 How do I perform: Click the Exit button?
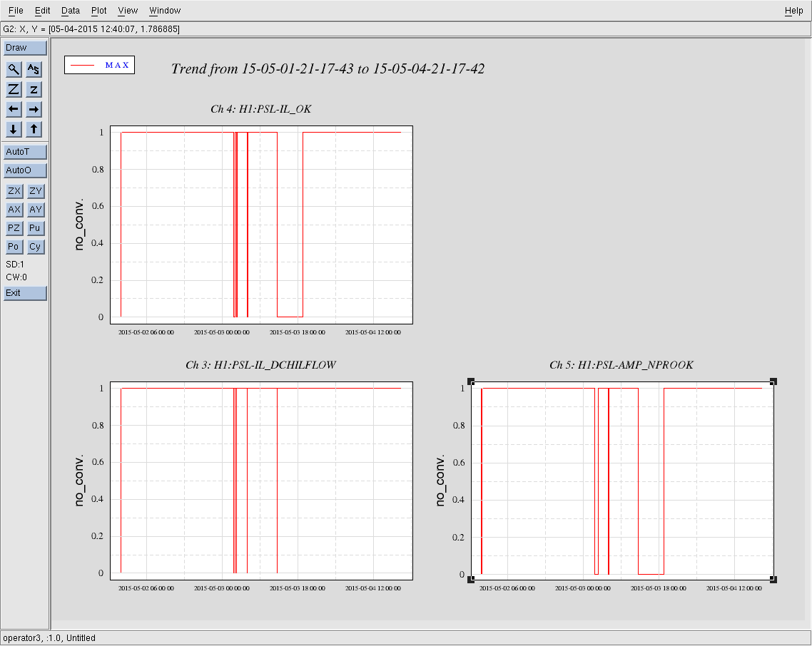pyautogui.click(x=25, y=293)
